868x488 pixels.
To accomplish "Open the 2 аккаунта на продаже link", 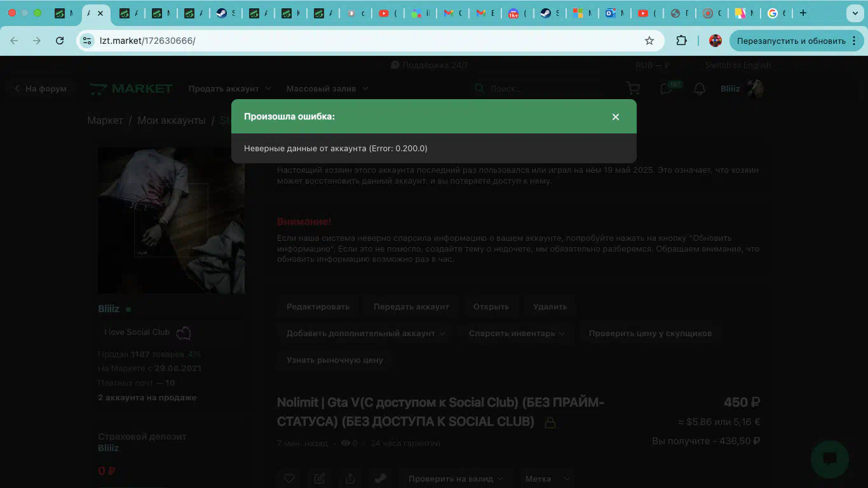I will (x=147, y=397).
